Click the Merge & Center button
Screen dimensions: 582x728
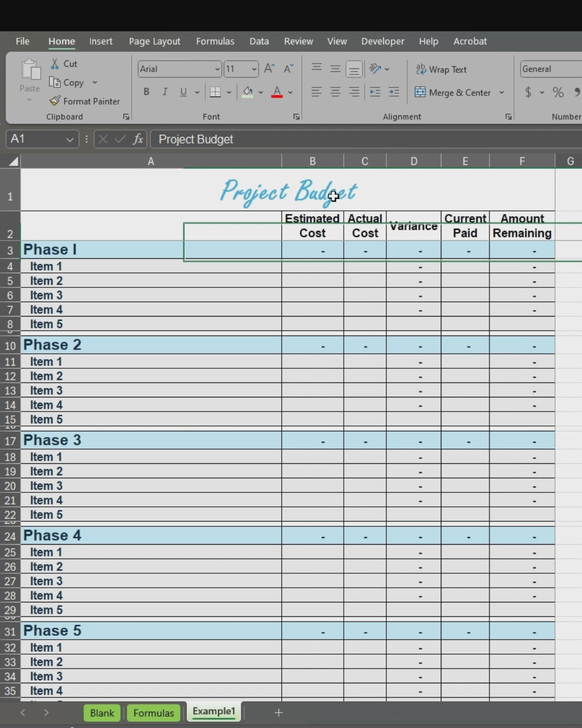tap(453, 93)
